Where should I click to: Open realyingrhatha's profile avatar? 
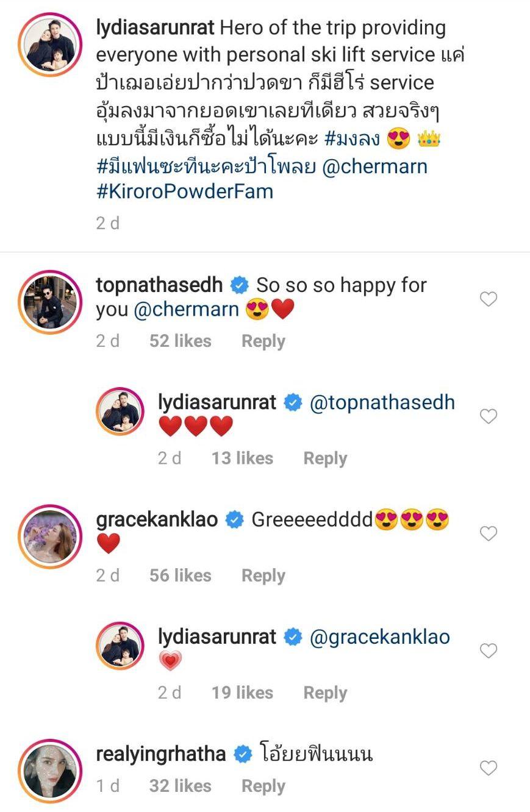50,771
